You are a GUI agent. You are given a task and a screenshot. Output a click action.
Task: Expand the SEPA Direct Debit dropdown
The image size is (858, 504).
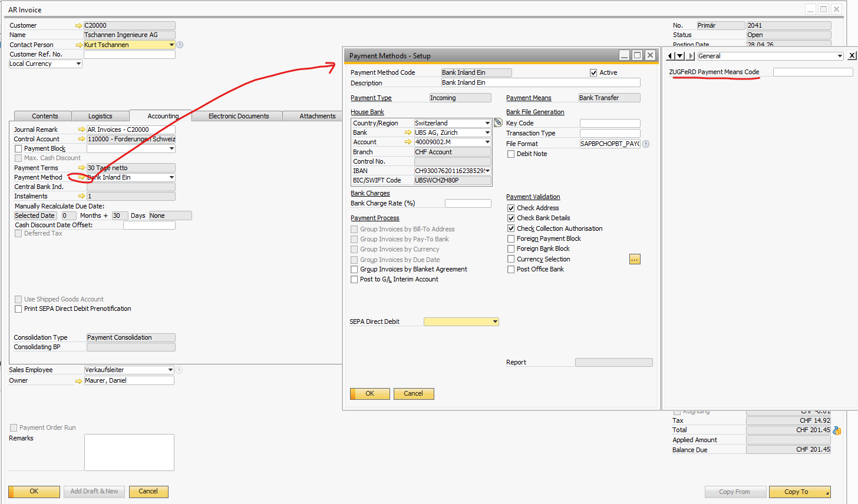click(495, 321)
